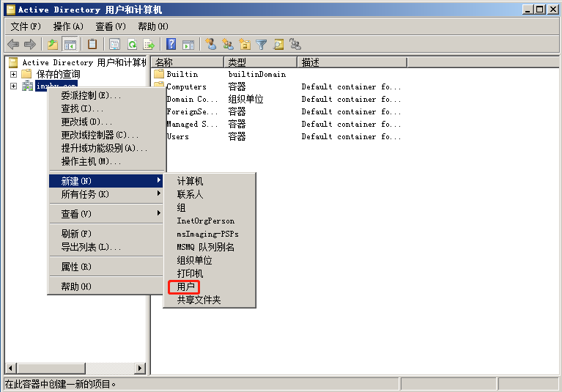
Task: Open Help via the blue question mark icon
Action: (x=171, y=44)
